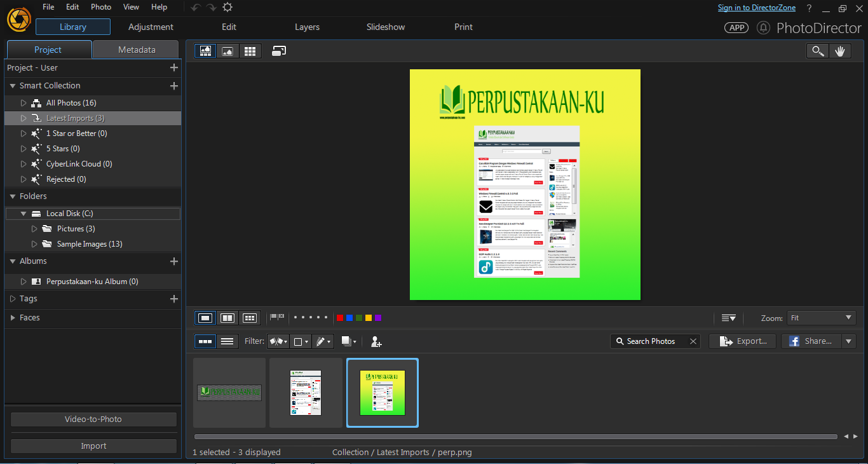Select the zoom magnifier tool

[x=817, y=51]
